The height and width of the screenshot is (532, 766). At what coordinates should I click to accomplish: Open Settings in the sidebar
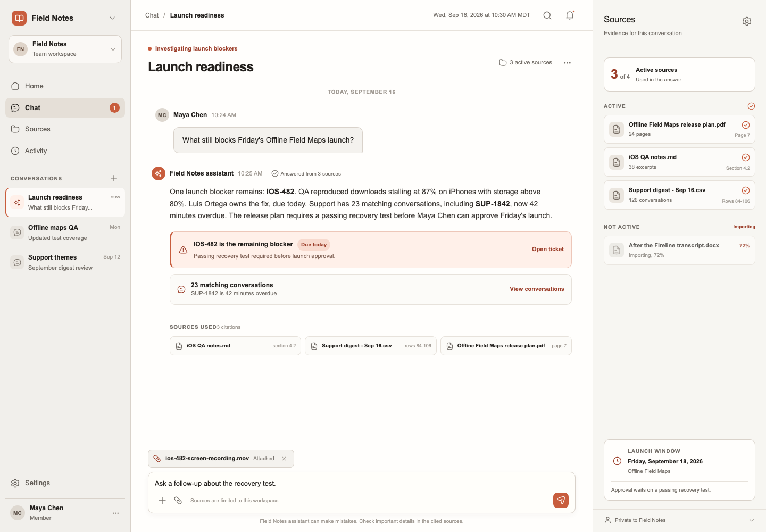point(65,483)
